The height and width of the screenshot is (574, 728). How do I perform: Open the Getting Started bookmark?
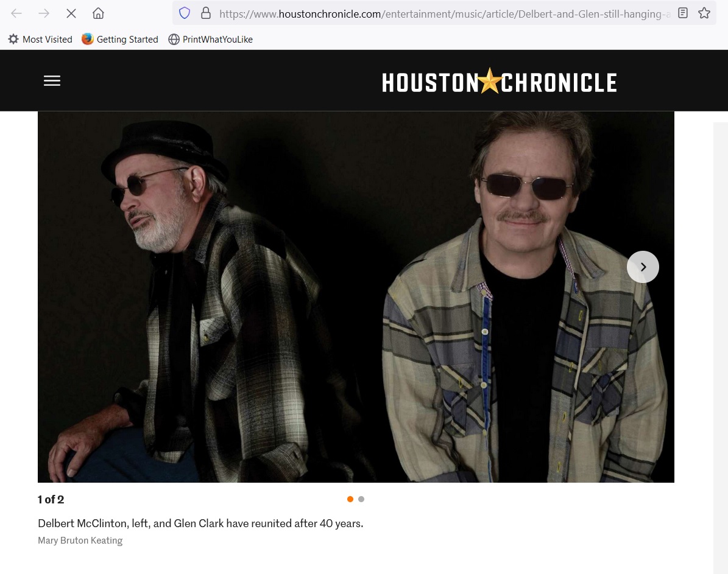click(120, 40)
